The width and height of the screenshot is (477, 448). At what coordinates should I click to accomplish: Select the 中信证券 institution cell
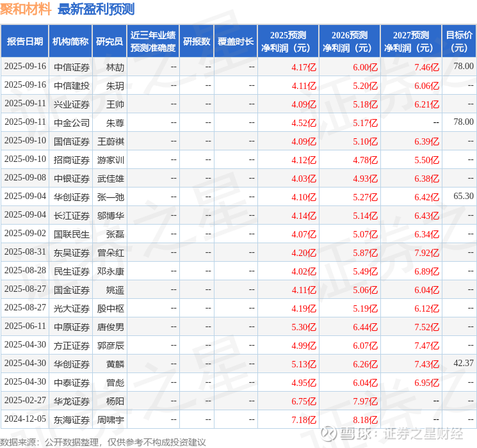(72, 67)
